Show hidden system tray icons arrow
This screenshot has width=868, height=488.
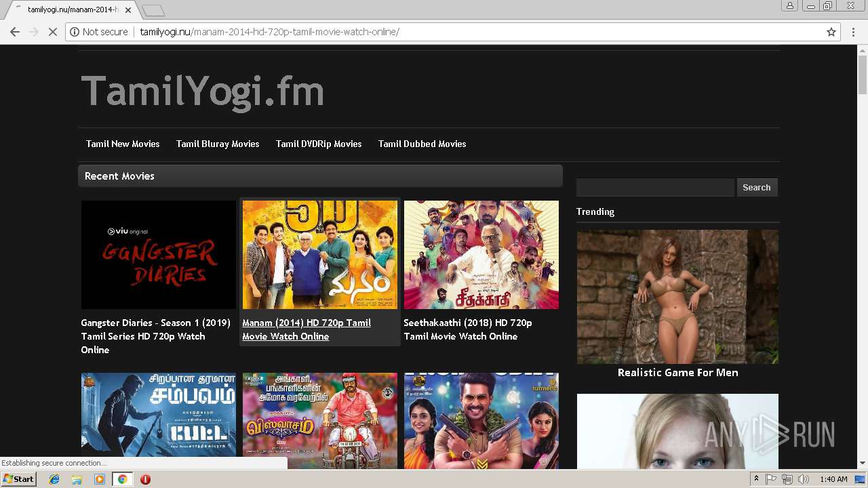pyautogui.click(x=756, y=479)
